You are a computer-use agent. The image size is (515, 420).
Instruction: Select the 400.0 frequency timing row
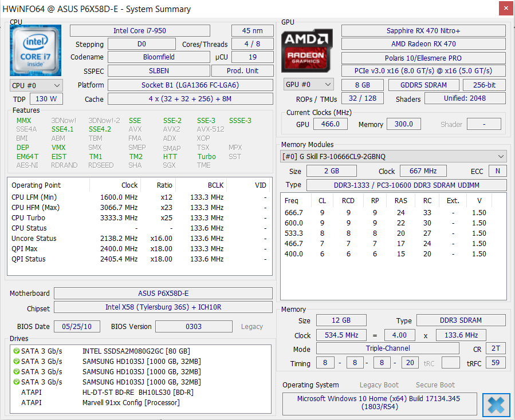click(x=393, y=254)
